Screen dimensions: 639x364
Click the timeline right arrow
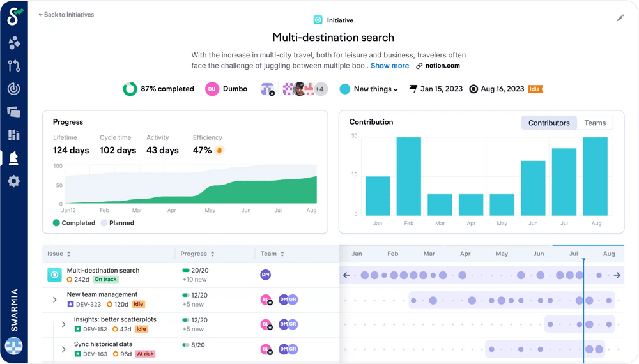point(617,275)
